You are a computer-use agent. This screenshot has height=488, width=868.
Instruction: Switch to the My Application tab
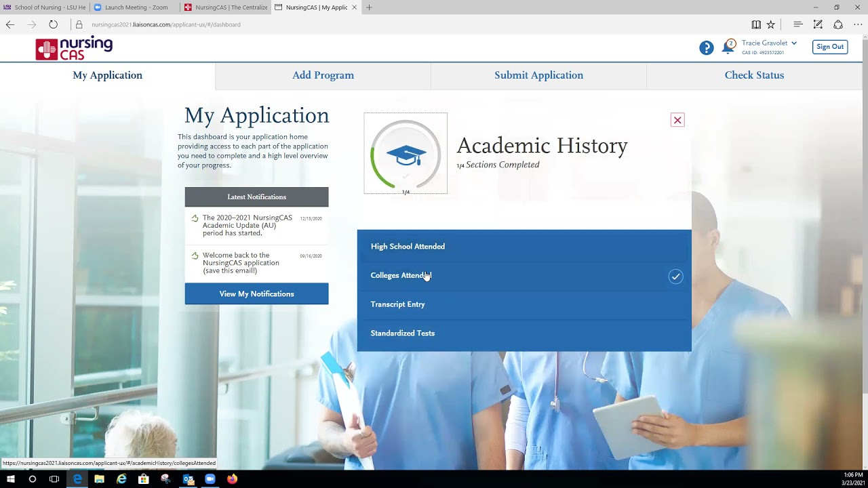point(107,75)
